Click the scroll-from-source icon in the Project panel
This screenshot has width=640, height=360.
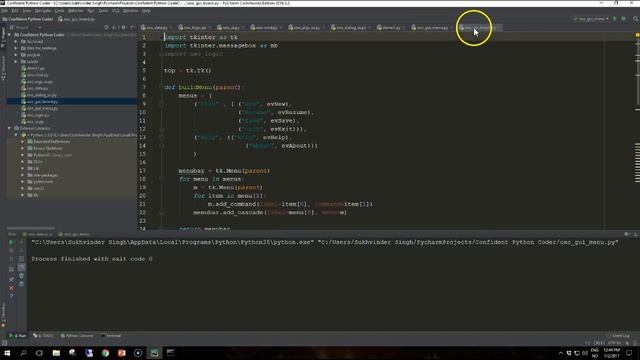click(106, 27)
